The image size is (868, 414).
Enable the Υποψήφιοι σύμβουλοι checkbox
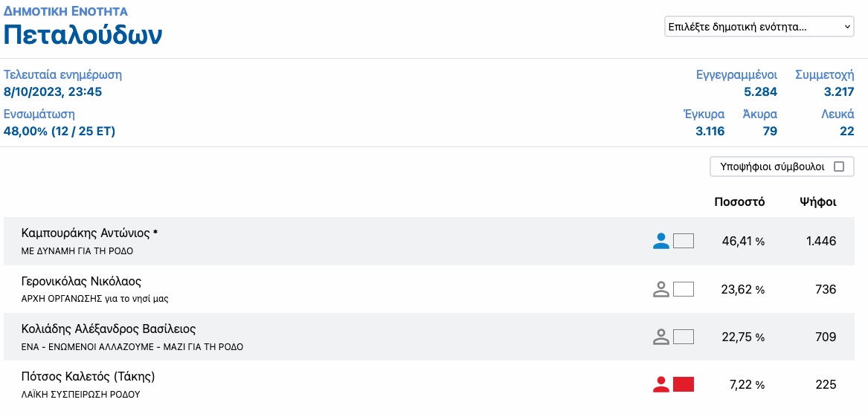tap(839, 166)
